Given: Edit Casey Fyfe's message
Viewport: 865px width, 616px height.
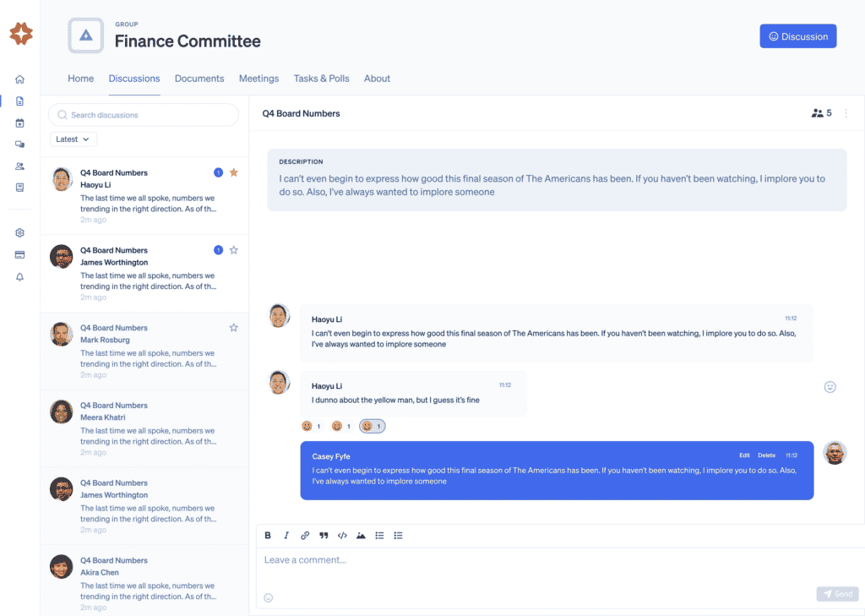Looking at the screenshot, I should tap(744, 455).
